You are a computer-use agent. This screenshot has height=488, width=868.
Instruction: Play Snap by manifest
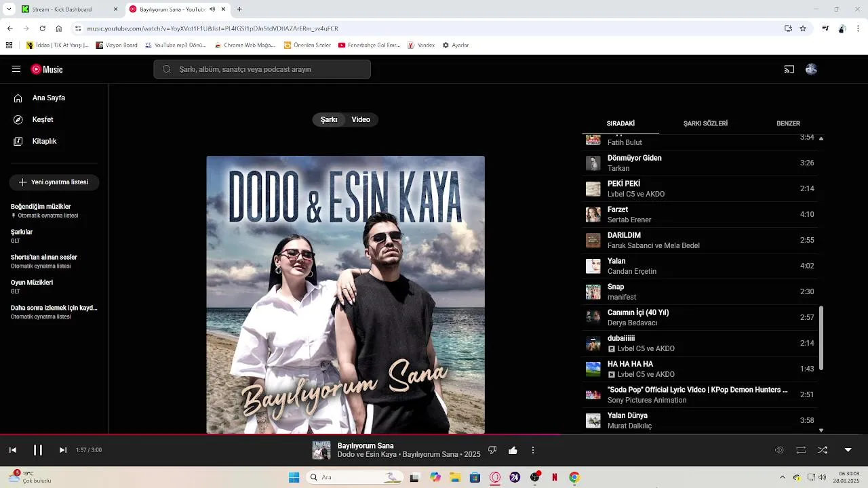[700, 292]
